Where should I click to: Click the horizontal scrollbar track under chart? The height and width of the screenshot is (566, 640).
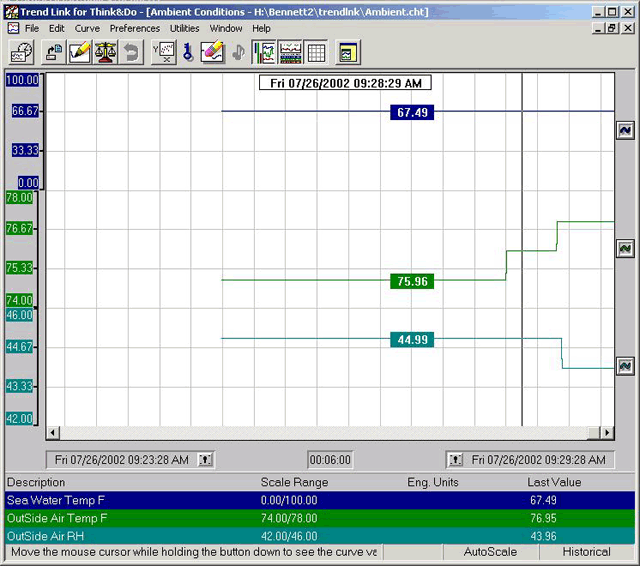[x=322, y=433]
